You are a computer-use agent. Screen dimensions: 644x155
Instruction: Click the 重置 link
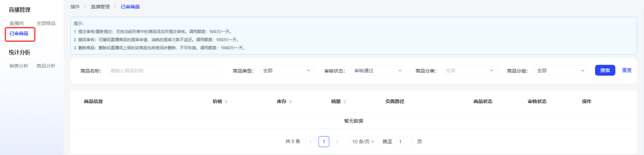(x=626, y=70)
